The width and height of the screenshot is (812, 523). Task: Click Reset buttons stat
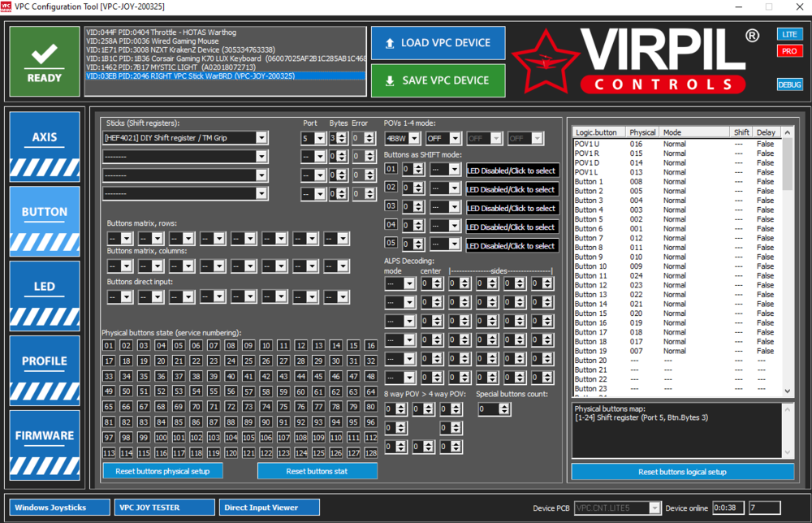317,471
